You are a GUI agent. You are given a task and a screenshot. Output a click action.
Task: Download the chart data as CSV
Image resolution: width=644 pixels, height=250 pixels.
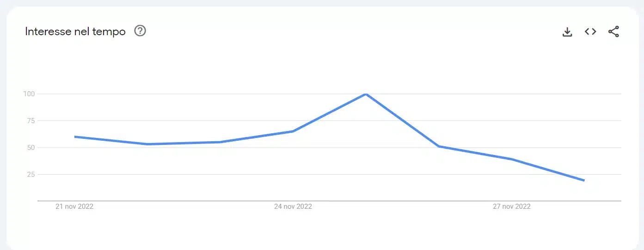point(567,31)
